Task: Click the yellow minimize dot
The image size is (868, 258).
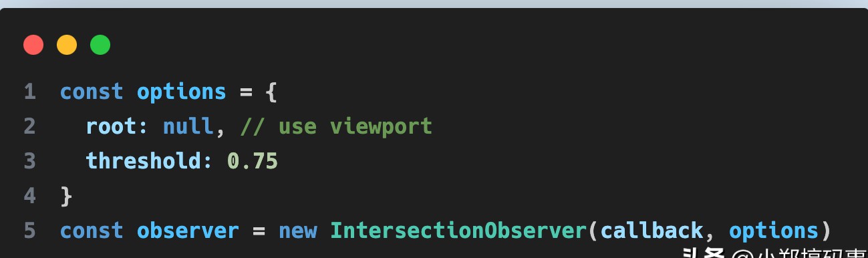Action: tap(67, 45)
